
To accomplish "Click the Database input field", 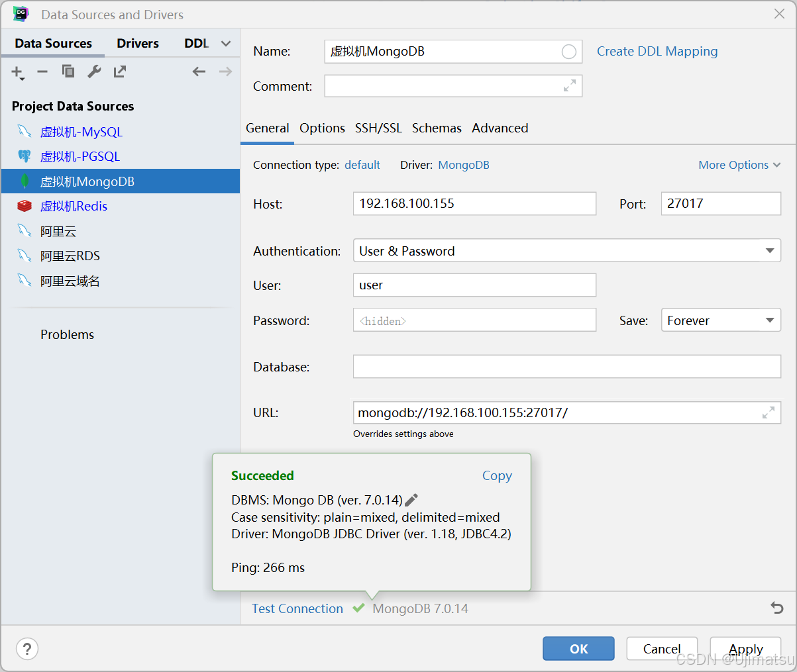I will point(567,366).
